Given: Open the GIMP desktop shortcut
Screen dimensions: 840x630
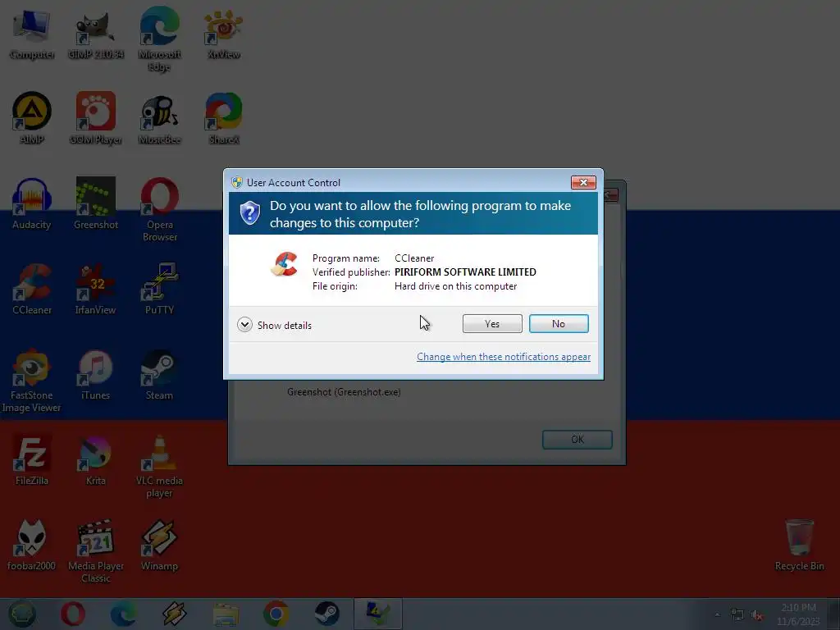Looking at the screenshot, I should [95, 34].
